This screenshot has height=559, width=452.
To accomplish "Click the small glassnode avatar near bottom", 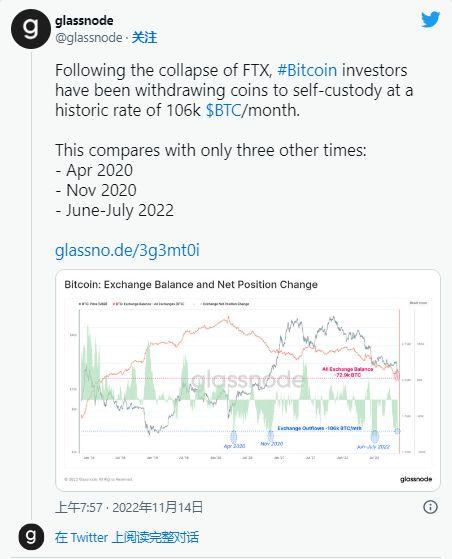I will pos(31,537).
